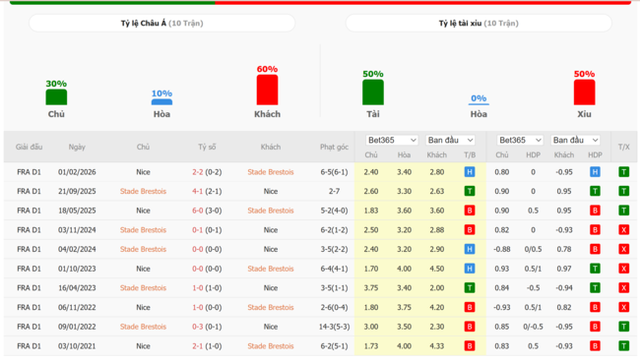
Task: Click red B T/B badge in 18/05/2025 row
Action: pos(470,211)
